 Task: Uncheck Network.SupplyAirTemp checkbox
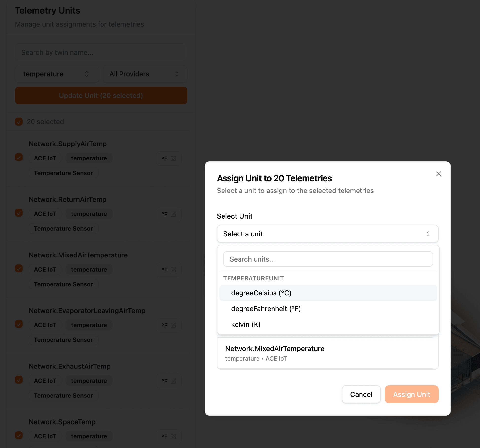coord(19,157)
